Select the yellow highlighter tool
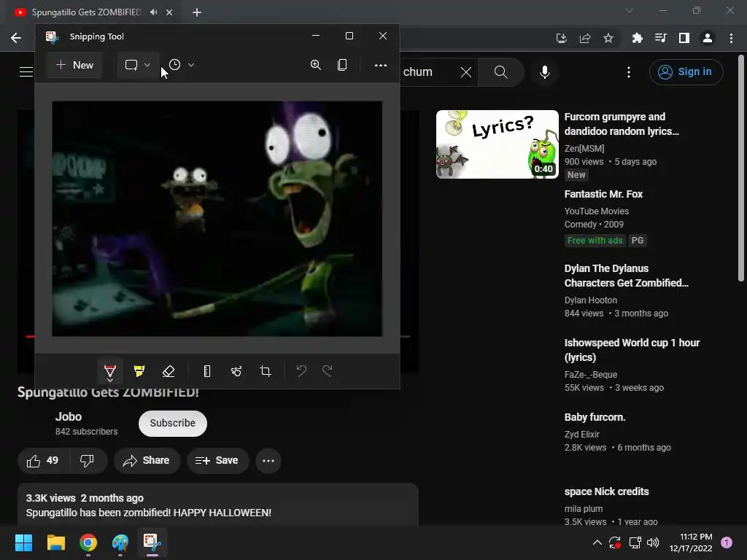Screen dimensions: 747x560 139,371
